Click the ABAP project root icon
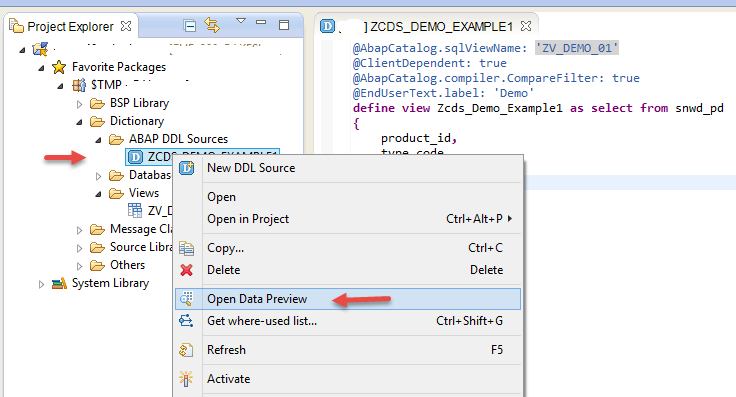Viewport: 736px width, 397px height. pos(40,49)
